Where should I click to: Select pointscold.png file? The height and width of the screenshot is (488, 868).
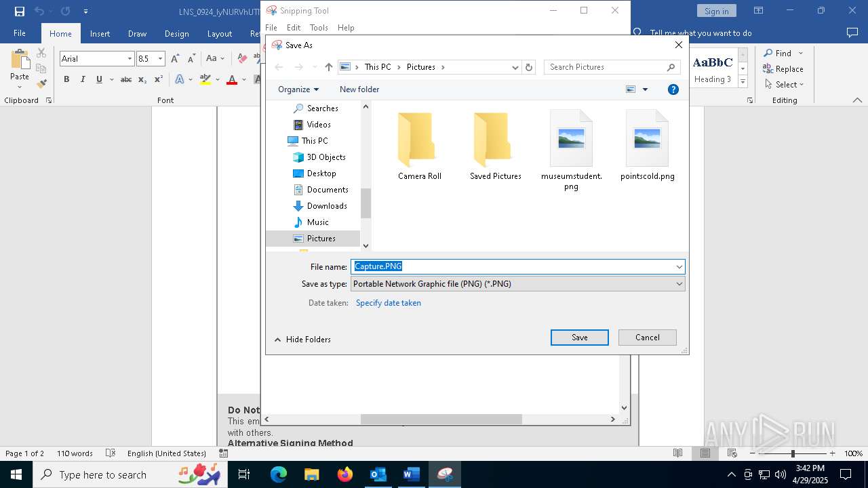[x=647, y=146]
